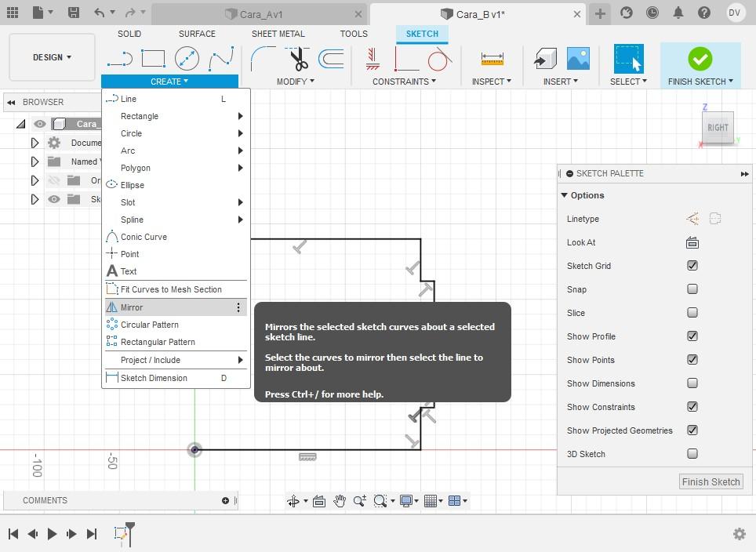Toggle the Show Points checkbox
Image resolution: width=756 pixels, height=552 pixels.
coord(692,360)
